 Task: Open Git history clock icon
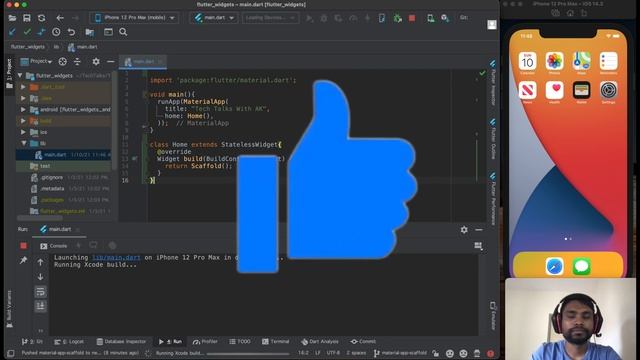point(56,32)
